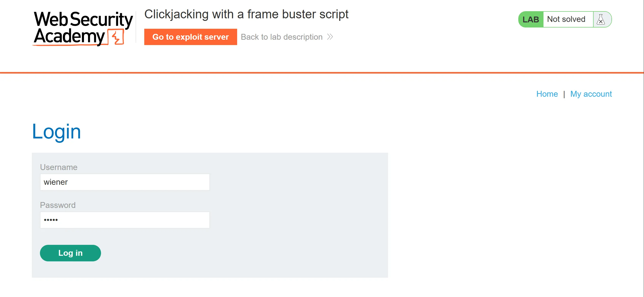Click the lab status flask icon

click(x=601, y=19)
